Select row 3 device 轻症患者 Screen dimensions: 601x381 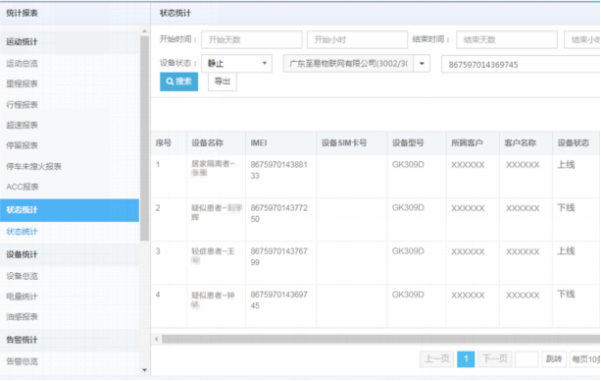coord(213,256)
